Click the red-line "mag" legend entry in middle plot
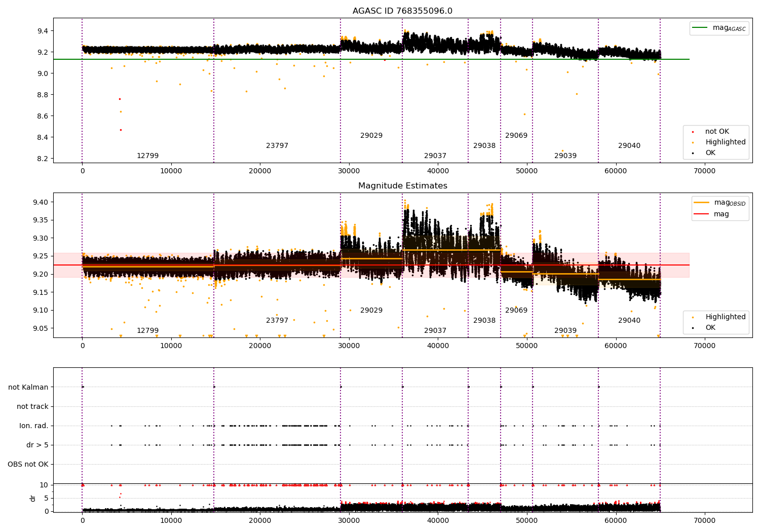 pyautogui.click(x=711, y=214)
